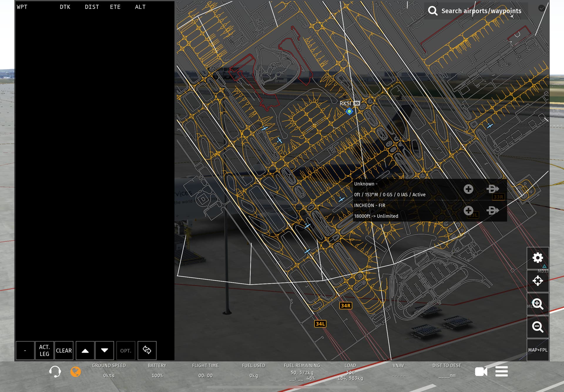Clear the flight plan

tap(64, 350)
